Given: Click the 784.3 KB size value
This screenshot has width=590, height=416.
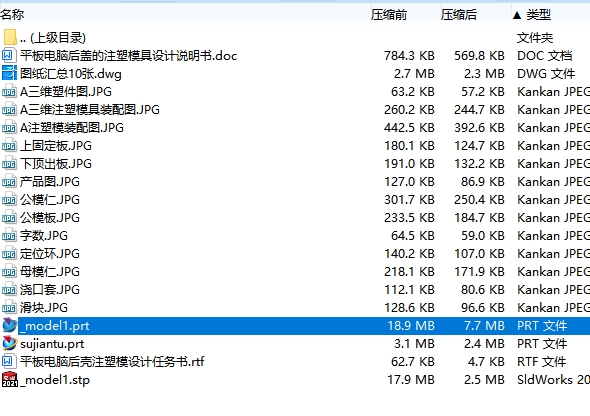Looking at the screenshot, I should (409, 56).
